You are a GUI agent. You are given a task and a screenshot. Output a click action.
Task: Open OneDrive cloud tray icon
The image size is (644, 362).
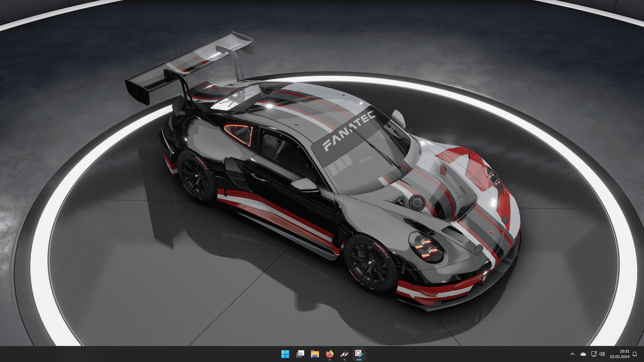click(x=583, y=354)
